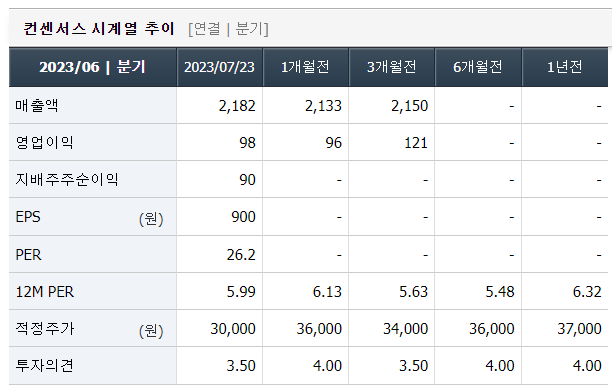This screenshot has height=388, width=612.
Task: Select the 연결 option in brackets
Action: tap(207, 29)
